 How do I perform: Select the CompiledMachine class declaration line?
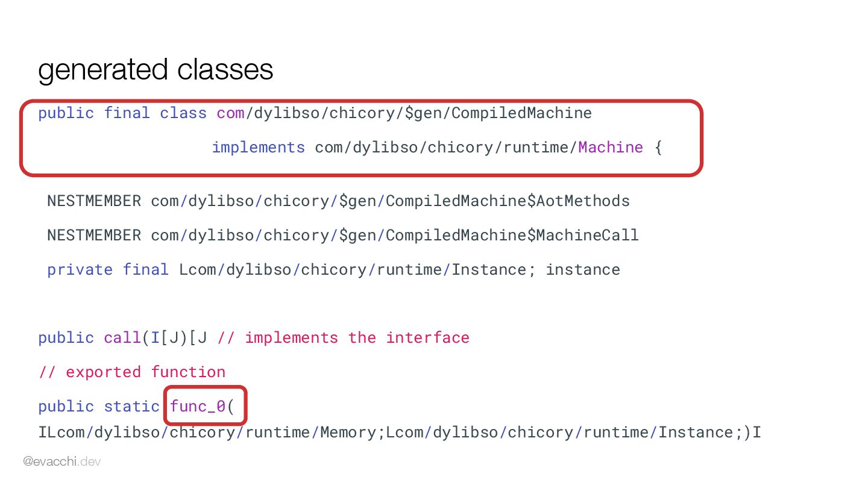[x=315, y=113]
